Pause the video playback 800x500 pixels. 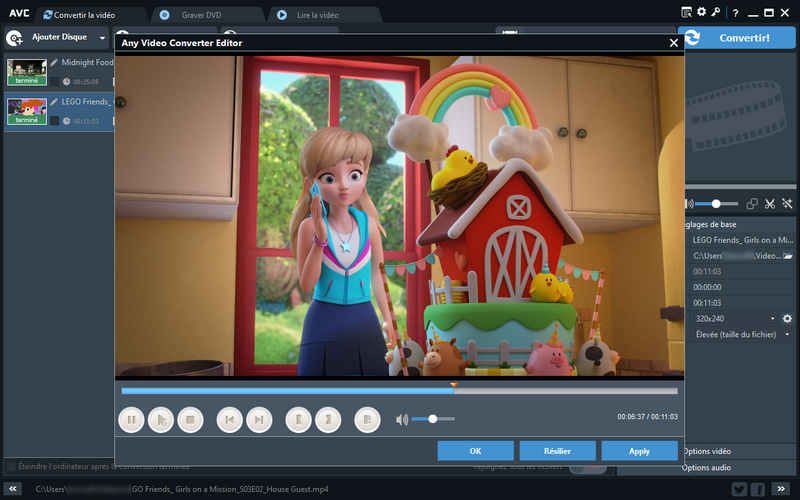[x=131, y=420]
